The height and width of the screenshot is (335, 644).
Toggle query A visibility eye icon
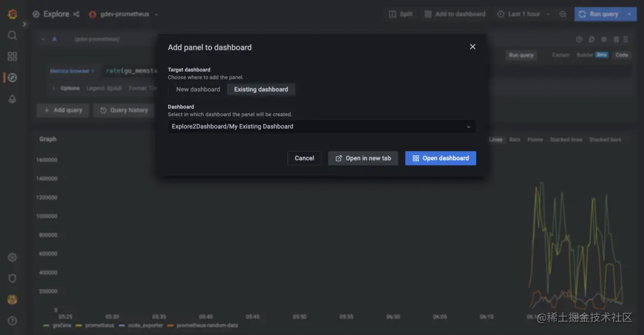click(603, 39)
